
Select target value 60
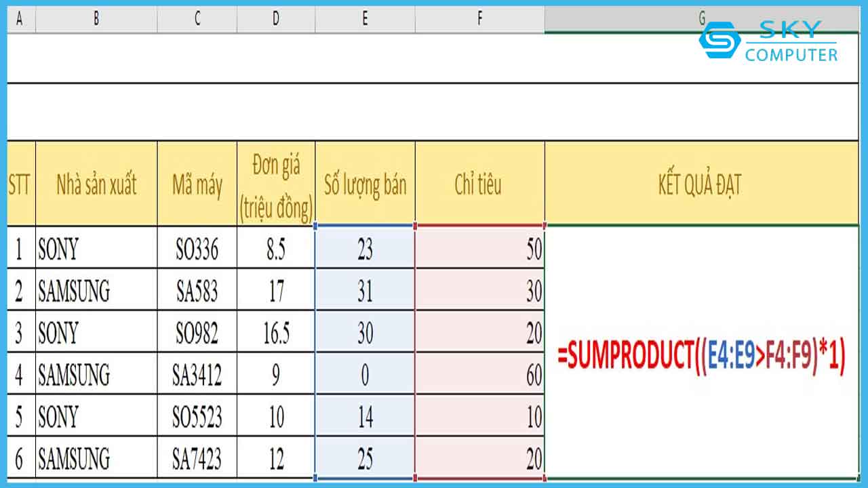click(480, 373)
